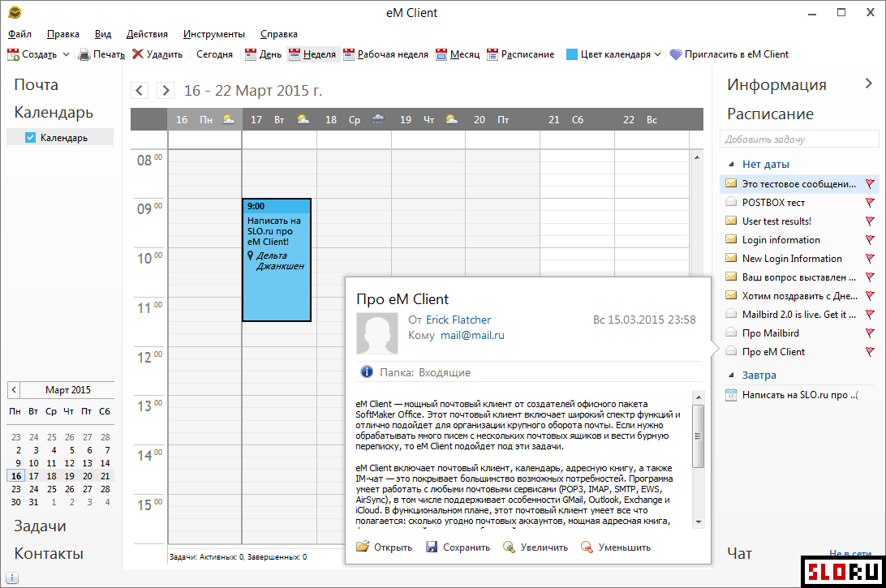
Task: Click Пригласить в eM Client heart icon
Action: [x=676, y=54]
